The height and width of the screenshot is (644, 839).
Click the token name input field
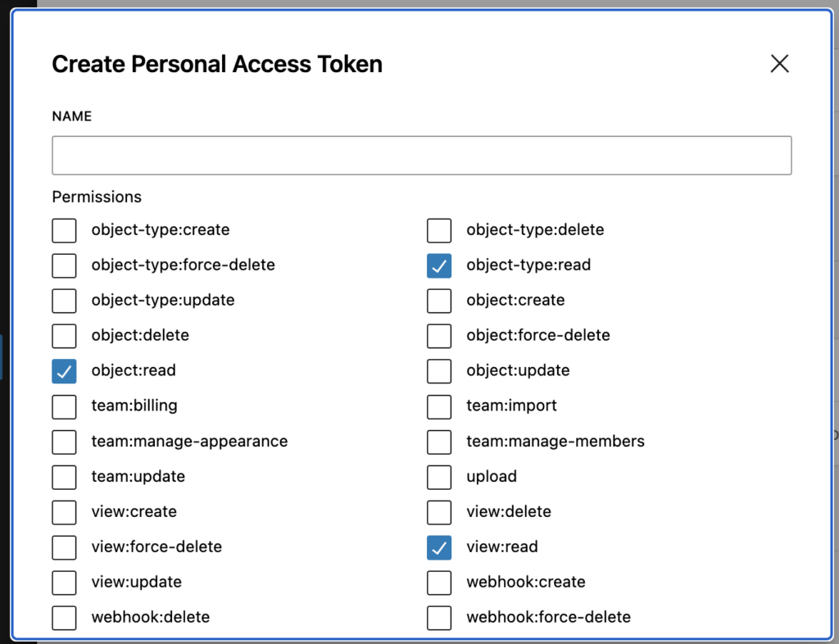coord(421,155)
